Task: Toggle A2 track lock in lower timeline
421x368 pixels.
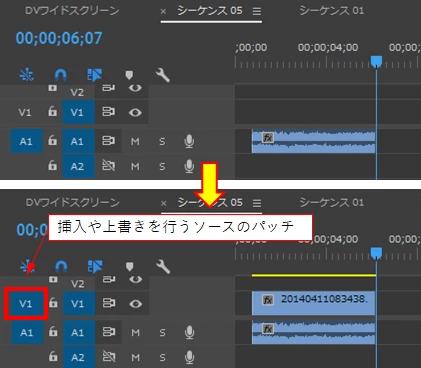Action: pos(53,357)
